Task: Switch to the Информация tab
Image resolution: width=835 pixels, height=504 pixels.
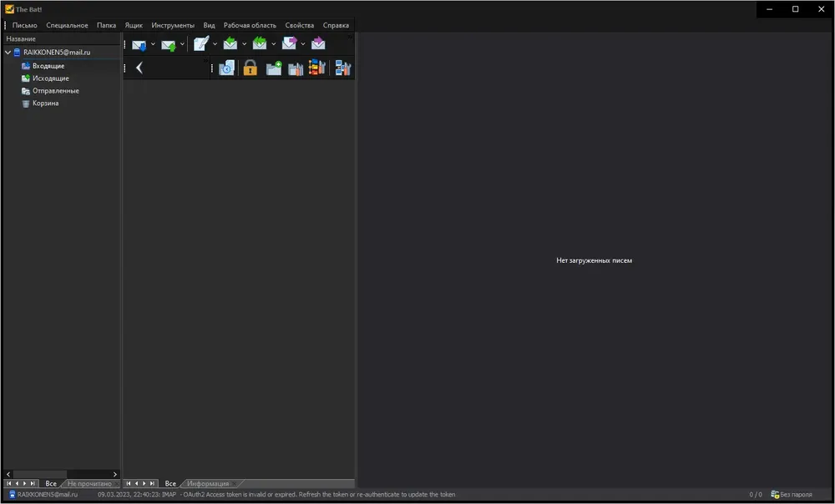Action: [208, 484]
